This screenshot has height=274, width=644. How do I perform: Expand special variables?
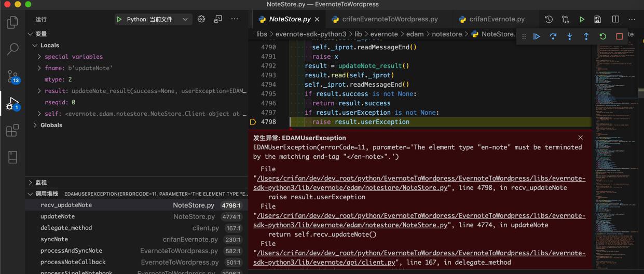[39, 57]
